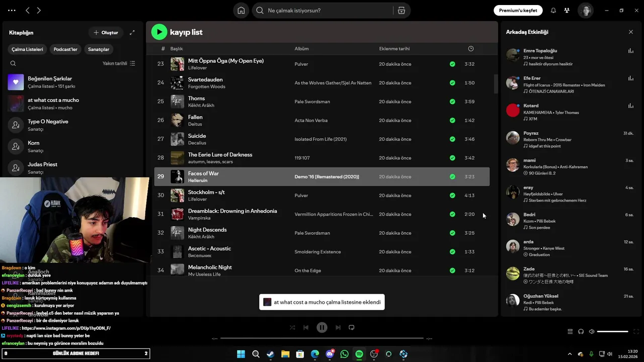This screenshot has height=362, width=644.
Task: Select the track The Eerie Lure of Darkness
Action: pos(321,158)
